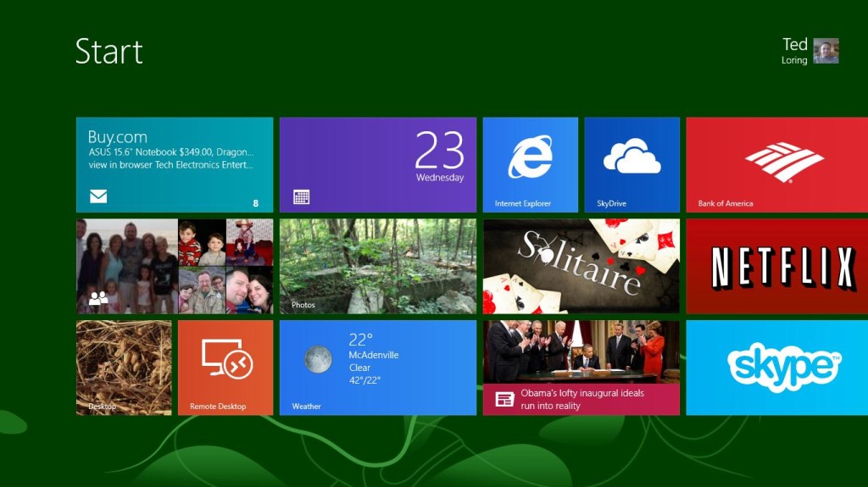Click the 42°/22° forecast range
This screenshot has height=487, width=868.
[364, 380]
